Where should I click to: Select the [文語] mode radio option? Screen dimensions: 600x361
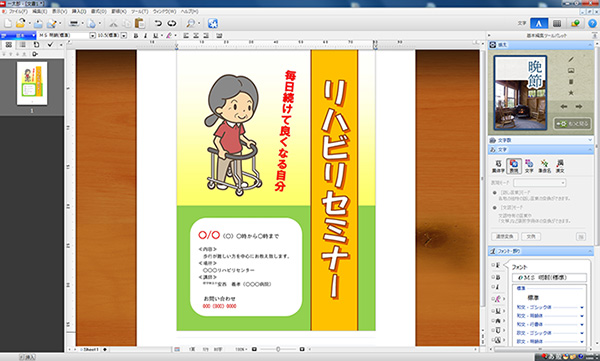(494, 207)
